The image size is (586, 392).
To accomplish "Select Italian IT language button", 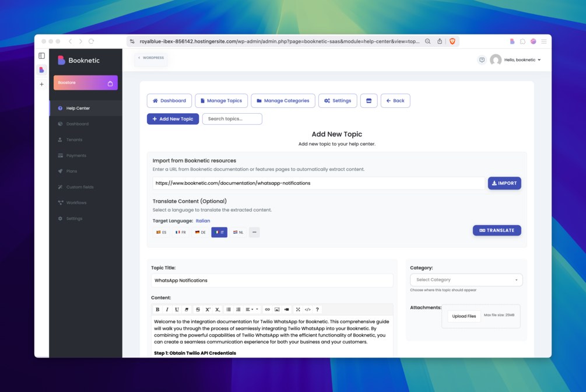I will [219, 232].
